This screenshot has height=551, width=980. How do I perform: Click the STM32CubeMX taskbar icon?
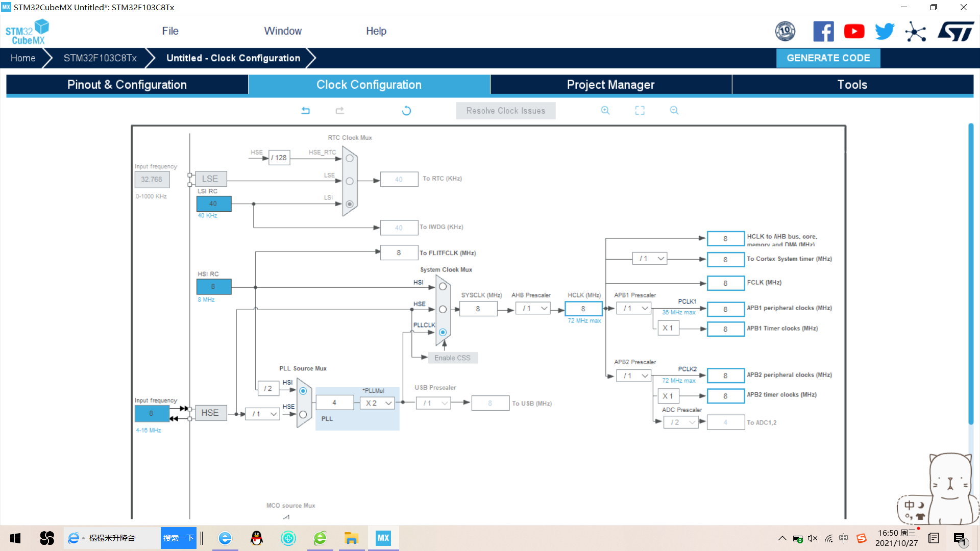pos(383,538)
